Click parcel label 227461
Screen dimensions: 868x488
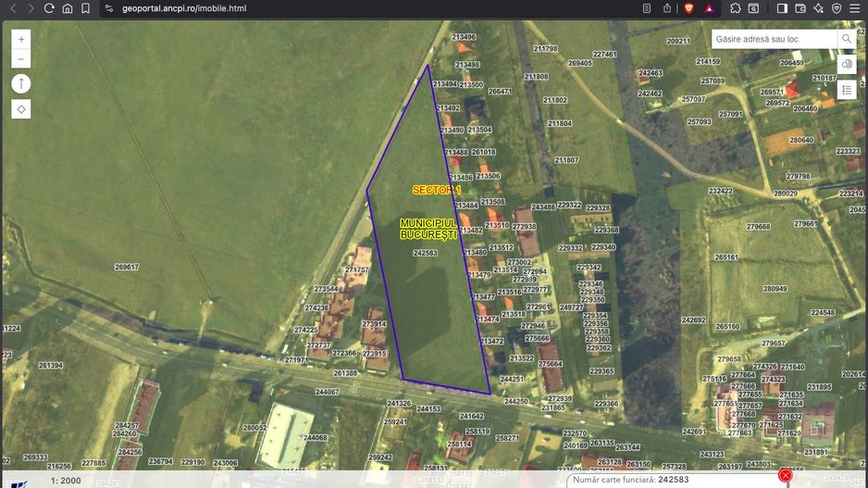point(604,55)
